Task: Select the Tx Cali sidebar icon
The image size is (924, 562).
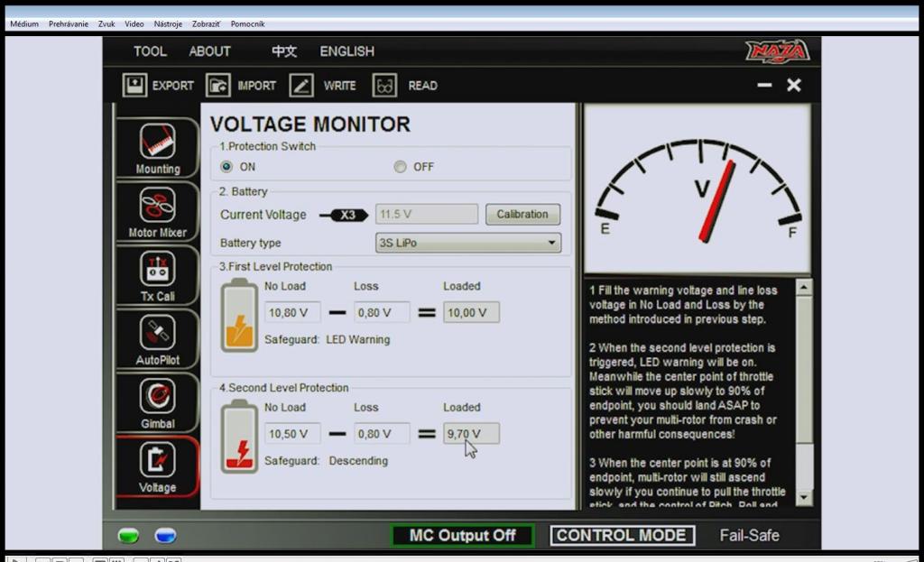Action: pyautogui.click(x=157, y=271)
